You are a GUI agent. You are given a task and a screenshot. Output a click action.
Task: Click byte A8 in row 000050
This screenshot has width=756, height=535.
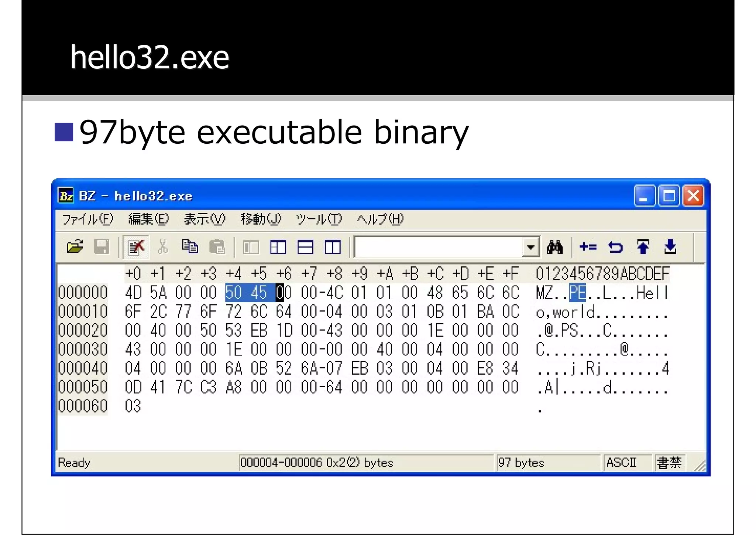coord(234,387)
